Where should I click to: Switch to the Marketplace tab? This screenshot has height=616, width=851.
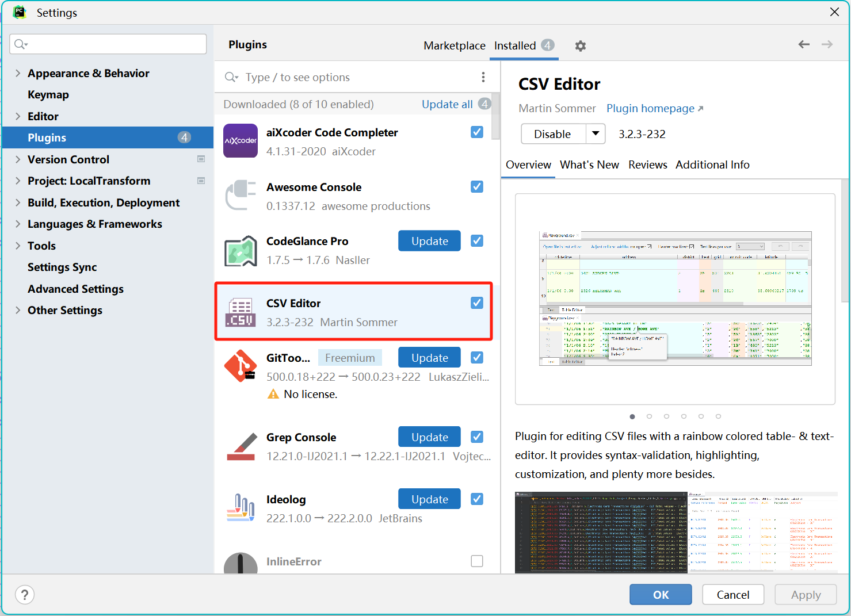pos(455,45)
